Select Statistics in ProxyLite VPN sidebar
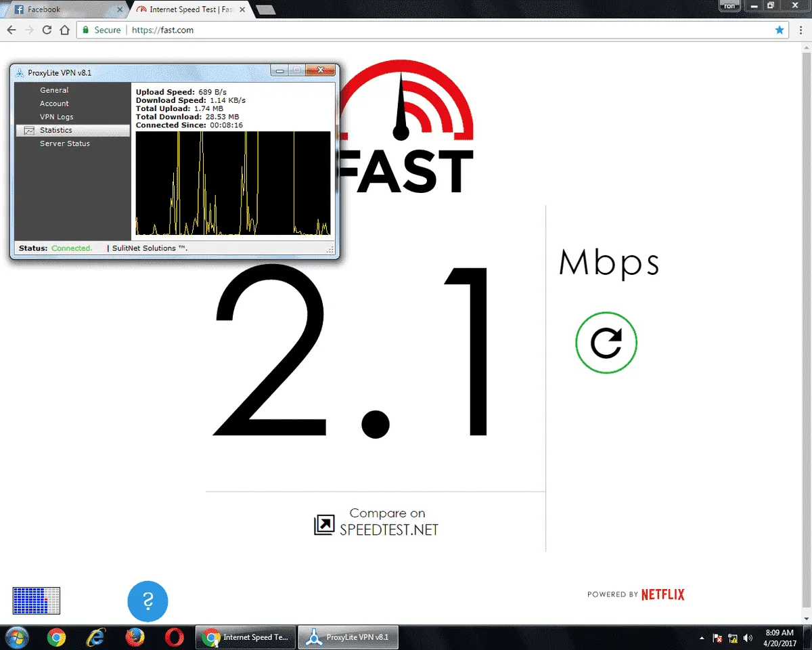The width and height of the screenshot is (812, 650). point(73,130)
